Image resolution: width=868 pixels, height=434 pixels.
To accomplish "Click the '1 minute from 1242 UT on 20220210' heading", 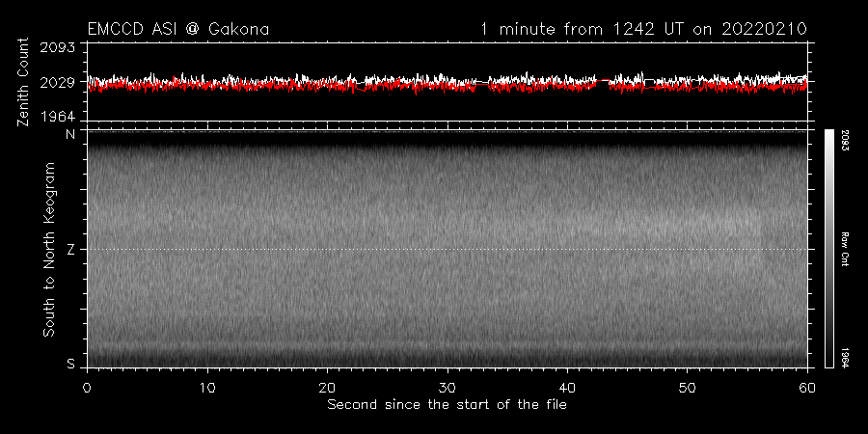I will pyautogui.click(x=644, y=29).
